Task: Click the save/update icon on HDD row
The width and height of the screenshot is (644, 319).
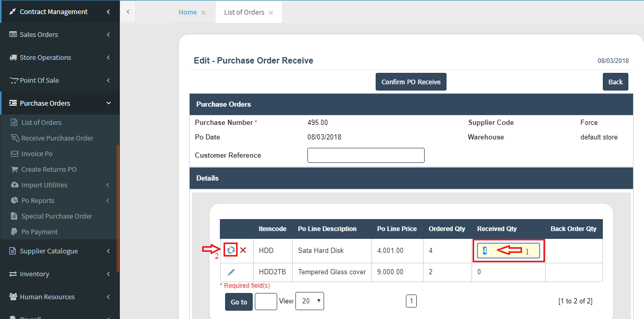Action: pos(231,250)
